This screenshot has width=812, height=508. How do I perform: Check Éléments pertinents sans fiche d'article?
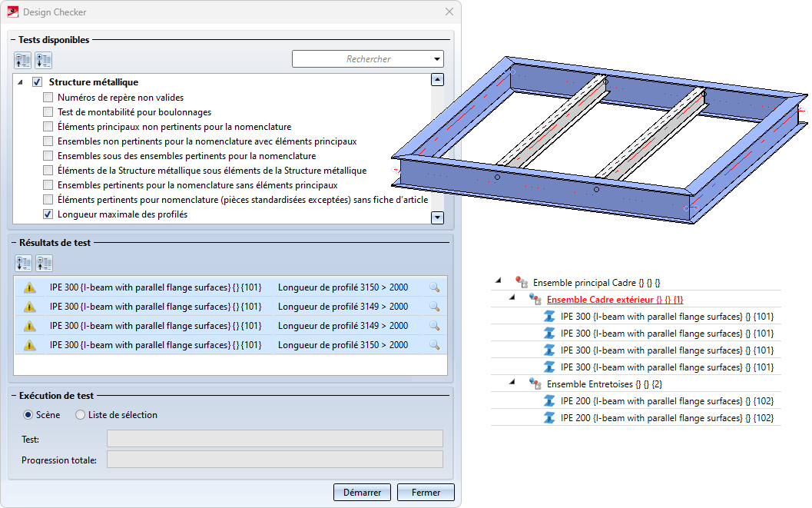click(48, 199)
